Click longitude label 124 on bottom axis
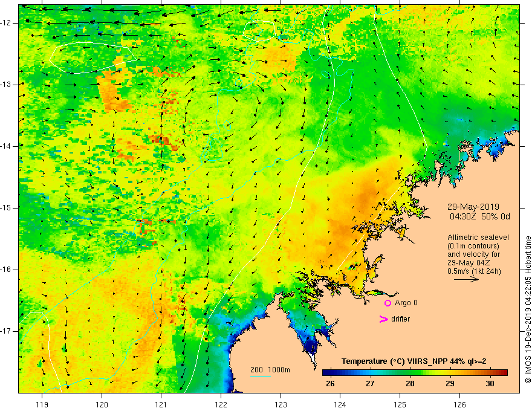This screenshot has width=532, height=411. pos(340,404)
